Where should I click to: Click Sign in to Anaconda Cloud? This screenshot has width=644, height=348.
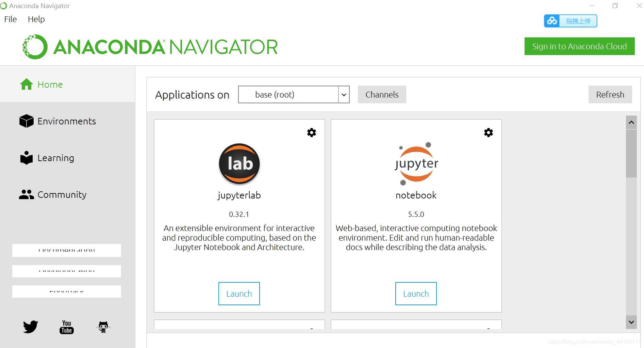point(580,46)
